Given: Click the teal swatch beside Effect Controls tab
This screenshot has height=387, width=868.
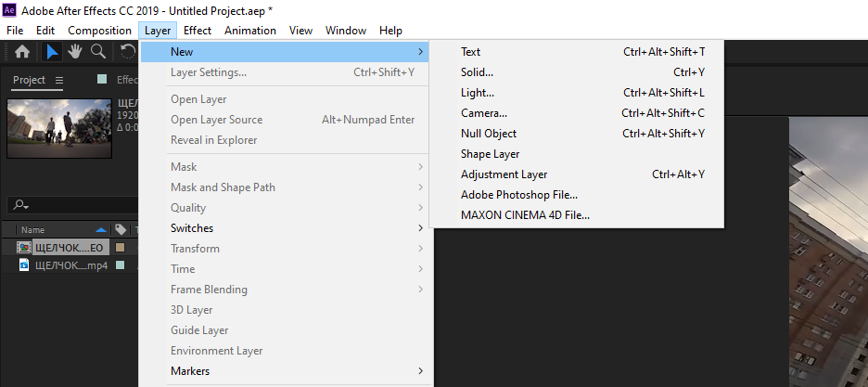Looking at the screenshot, I should pos(102,80).
